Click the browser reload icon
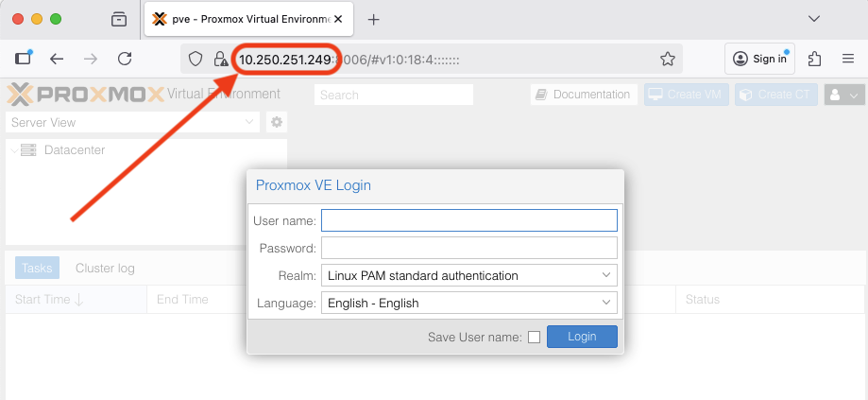This screenshot has width=868, height=400. point(124,59)
